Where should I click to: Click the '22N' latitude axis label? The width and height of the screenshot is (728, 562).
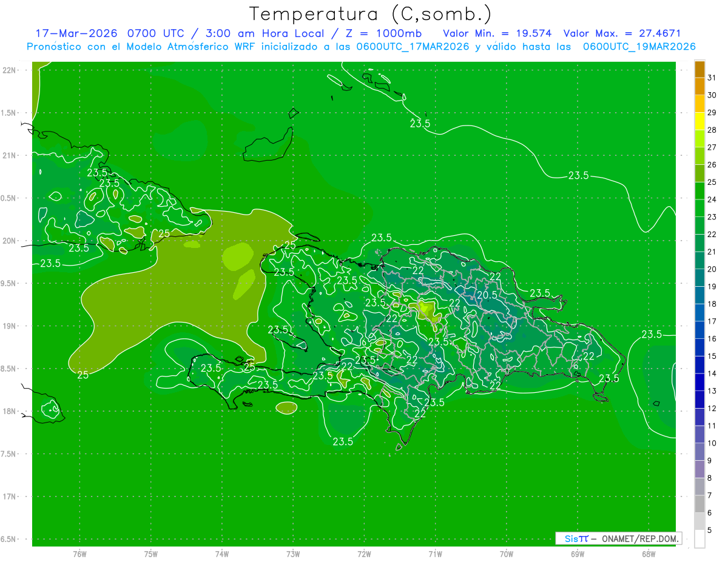coord(9,70)
